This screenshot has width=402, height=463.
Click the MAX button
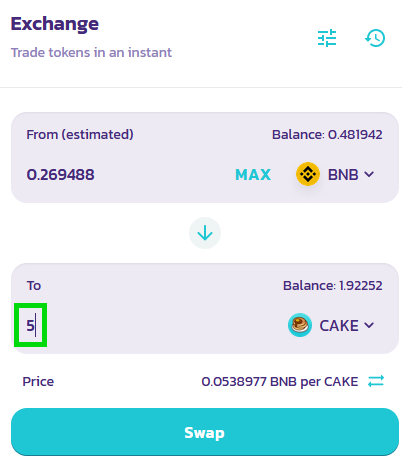point(253,175)
